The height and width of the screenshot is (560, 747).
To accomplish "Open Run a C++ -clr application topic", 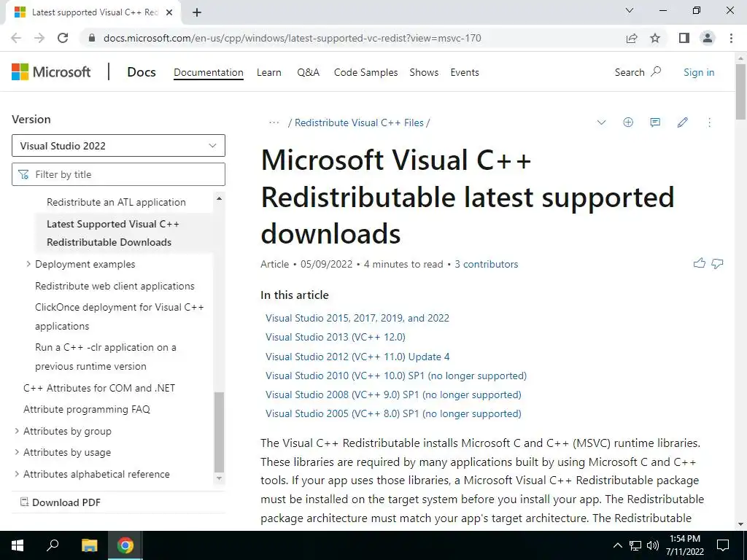I will coord(106,357).
